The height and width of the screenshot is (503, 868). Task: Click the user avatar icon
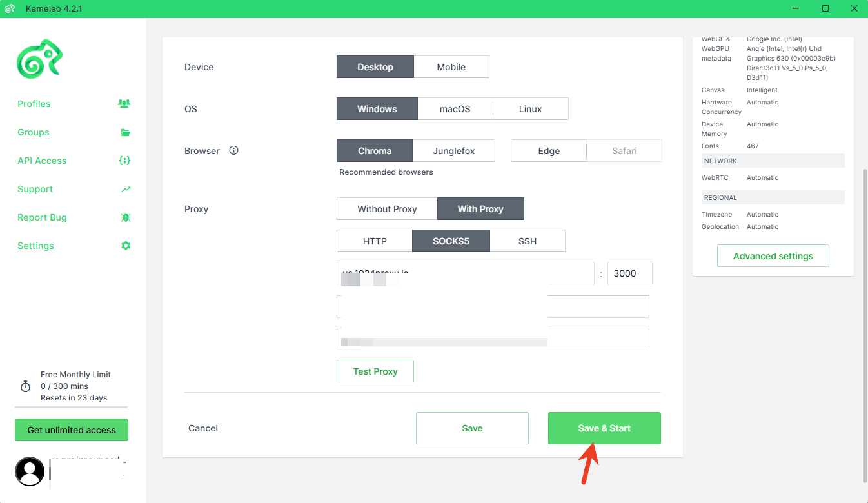(30, 471)
